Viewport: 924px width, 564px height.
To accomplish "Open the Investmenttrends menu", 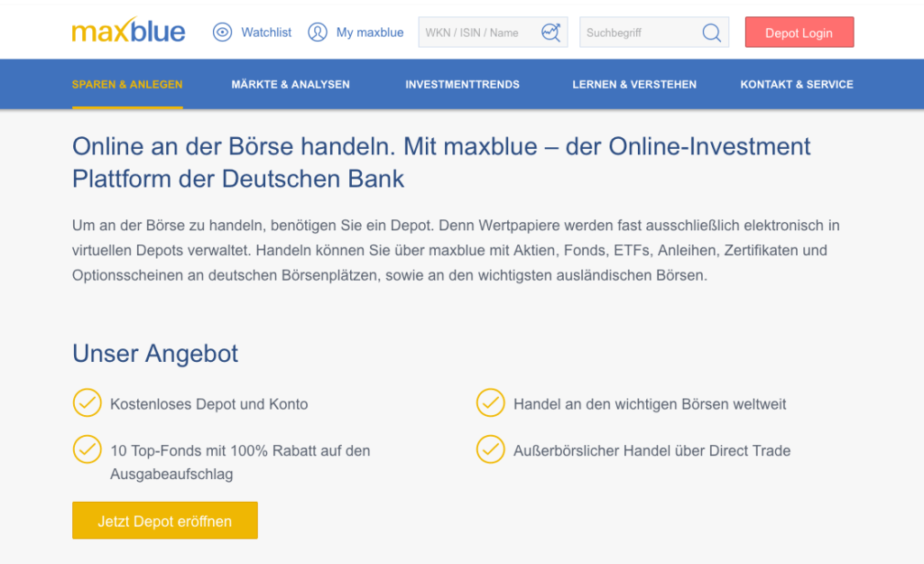I will (463, 84).
